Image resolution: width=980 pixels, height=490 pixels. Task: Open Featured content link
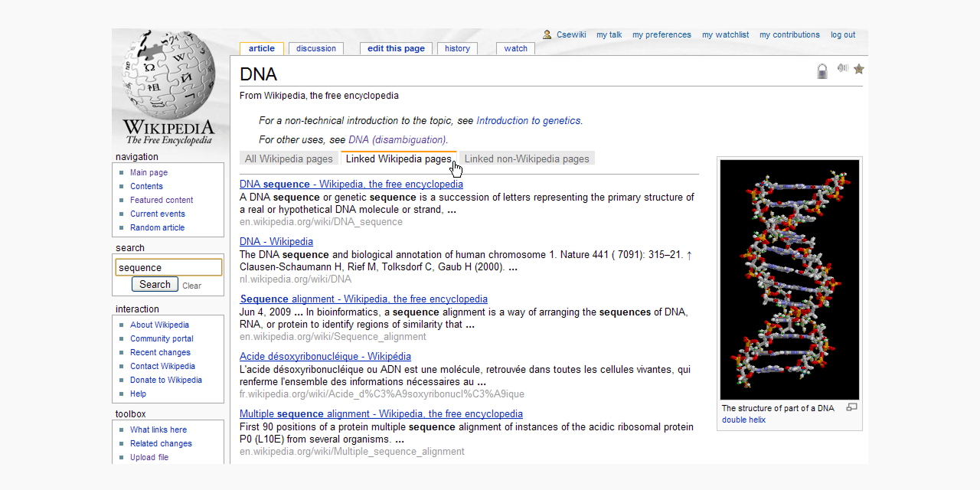pyautogui.click(x=162, y=200)
